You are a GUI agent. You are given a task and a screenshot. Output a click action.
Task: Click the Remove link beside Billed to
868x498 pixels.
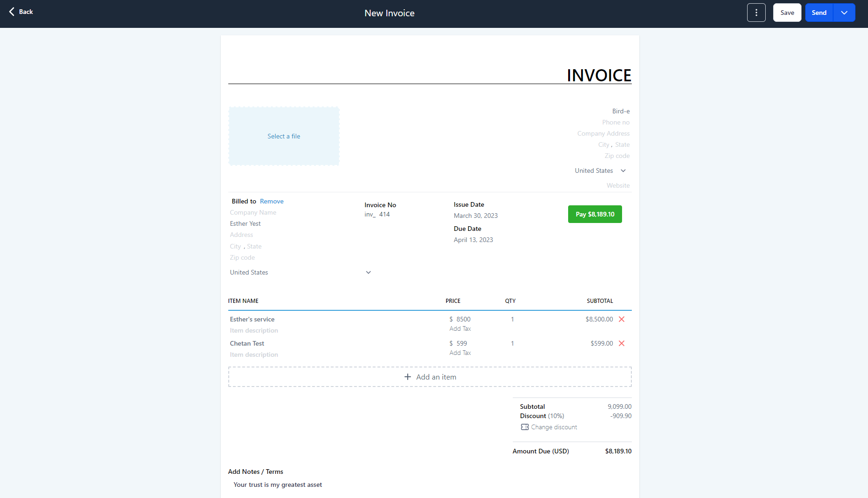pyautogui.click(x=272, y=201)
